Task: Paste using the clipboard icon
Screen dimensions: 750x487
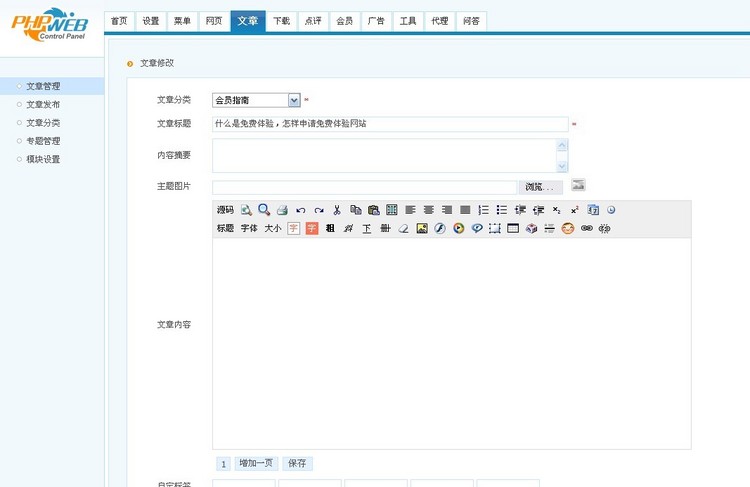Action: (x=374, y=210)
